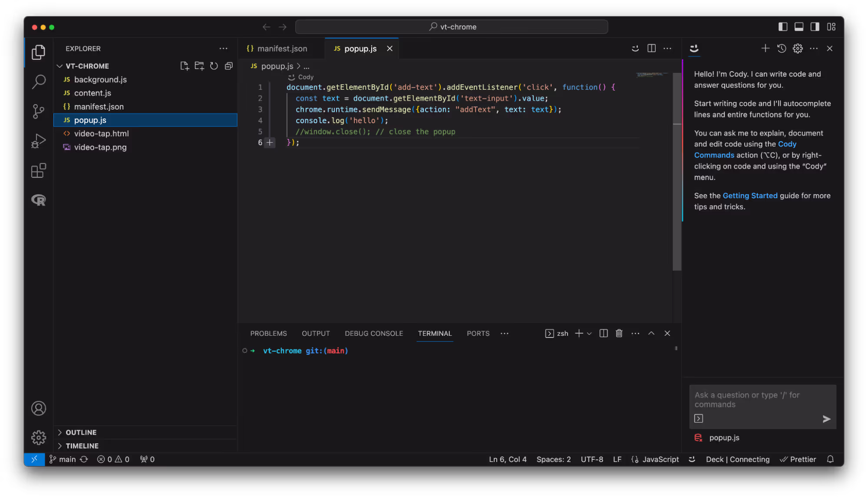This screenshot has width=868, height=498.
Task: Switch to the PROBLEMS panel tab
Action: (268, 333)
